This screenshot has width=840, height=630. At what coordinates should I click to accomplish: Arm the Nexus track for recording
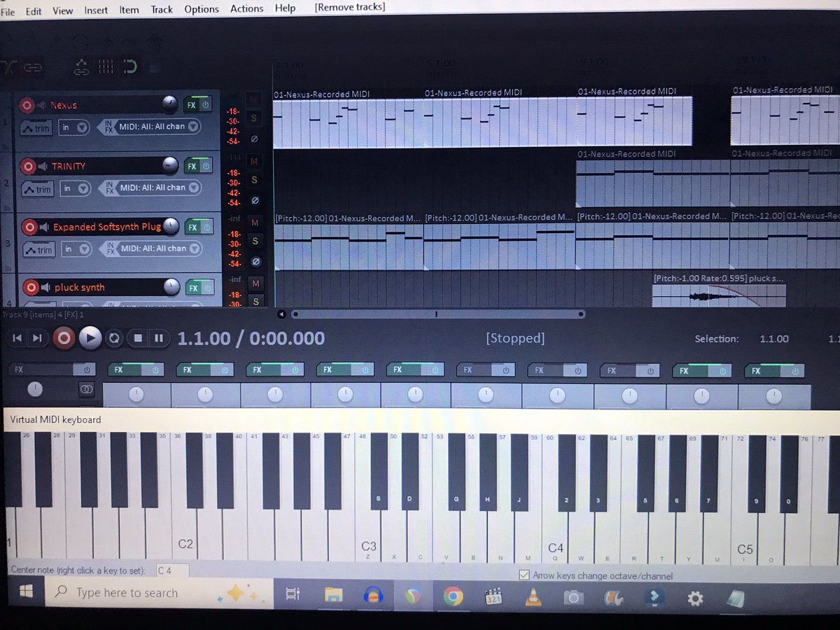[27, 106]
